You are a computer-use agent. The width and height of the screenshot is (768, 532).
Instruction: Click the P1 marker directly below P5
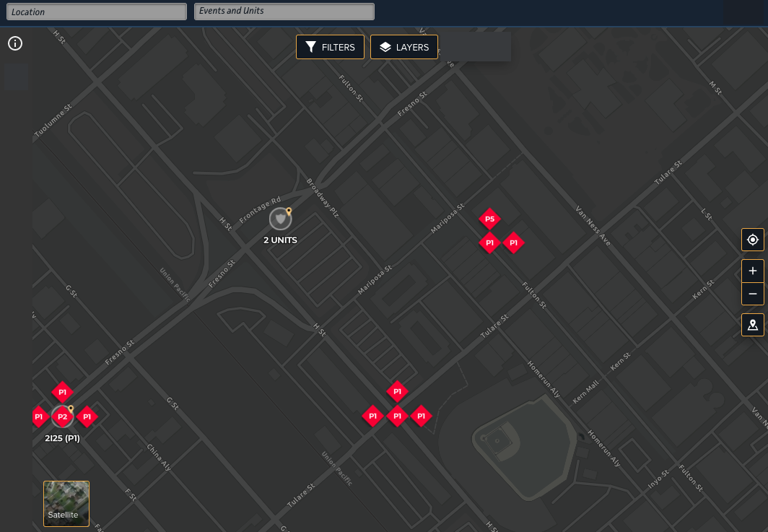[x=489, y=243]
